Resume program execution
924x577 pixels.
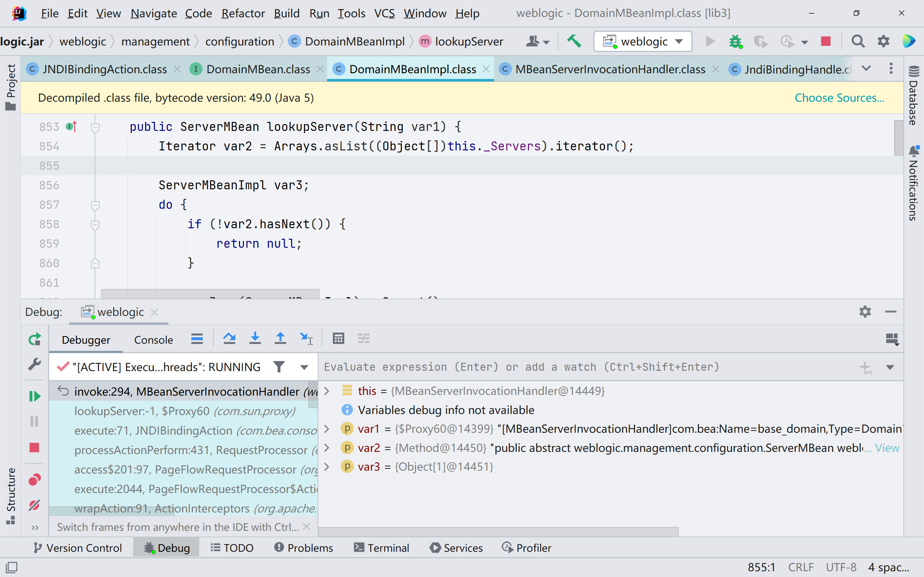(34, 396)
